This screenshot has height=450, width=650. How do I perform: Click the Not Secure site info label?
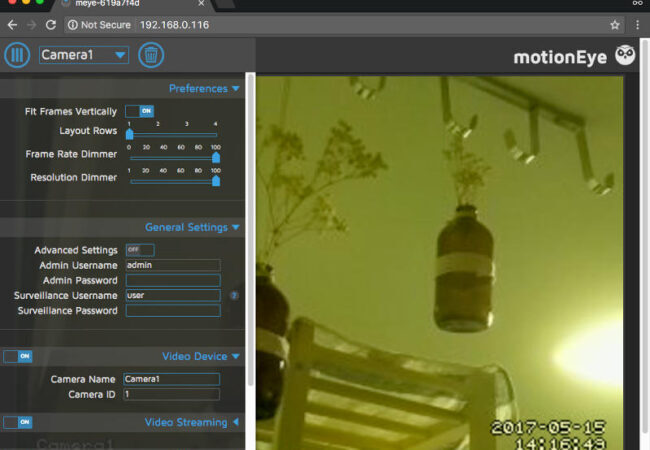(100, 24)
